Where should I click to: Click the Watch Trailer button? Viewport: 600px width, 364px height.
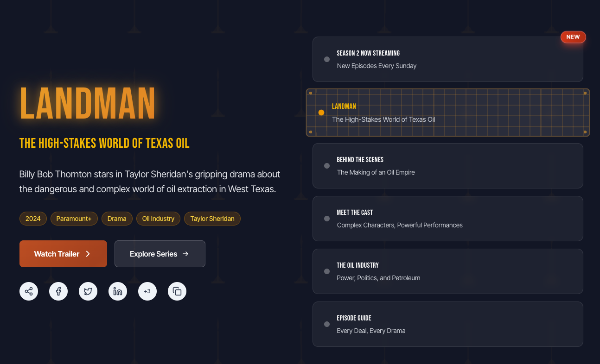coord(63,254)
